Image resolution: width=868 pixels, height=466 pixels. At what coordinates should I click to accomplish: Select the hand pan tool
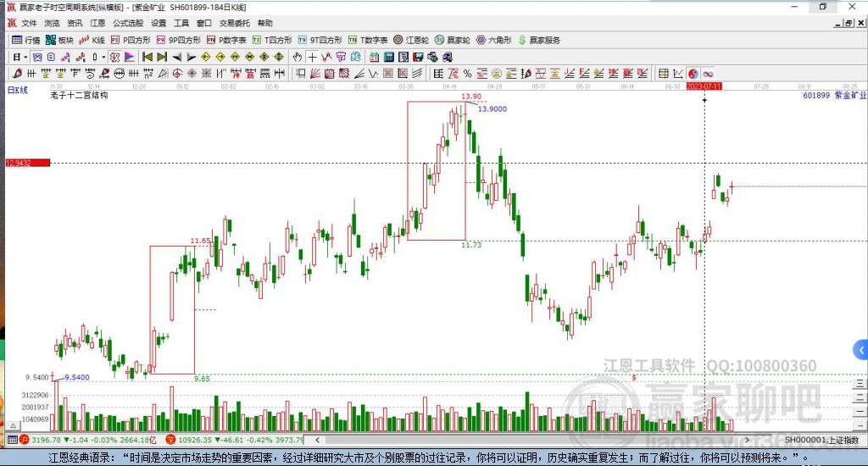click(298, 57)
